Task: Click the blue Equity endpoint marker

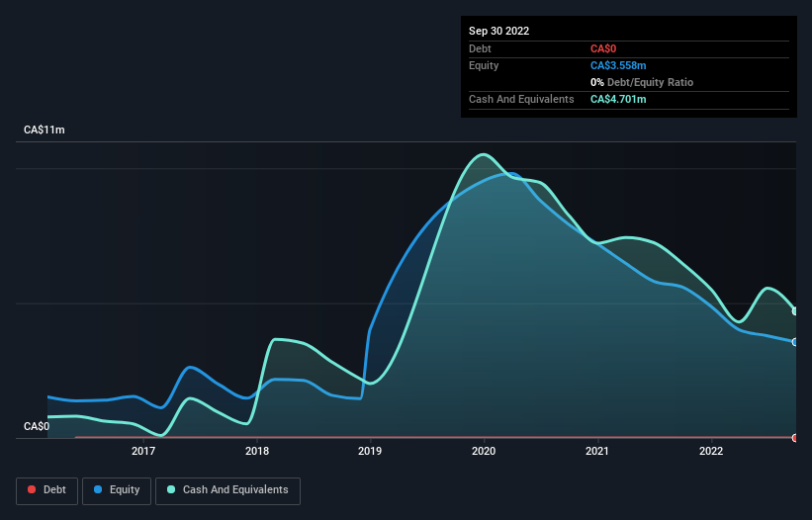Action: coord(795,342)
